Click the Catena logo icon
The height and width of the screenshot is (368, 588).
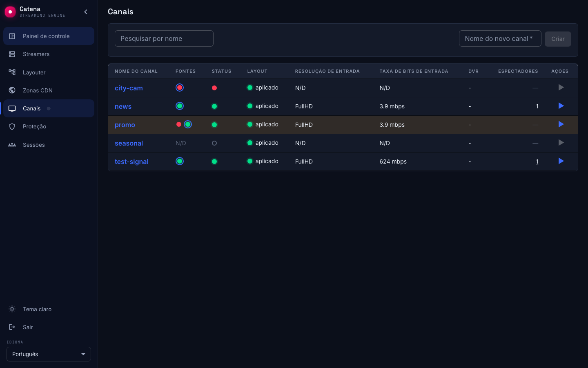(10, 12)
